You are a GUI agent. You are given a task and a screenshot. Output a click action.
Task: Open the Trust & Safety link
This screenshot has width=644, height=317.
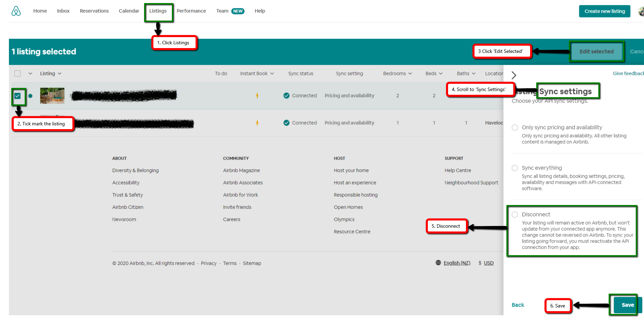128,195
